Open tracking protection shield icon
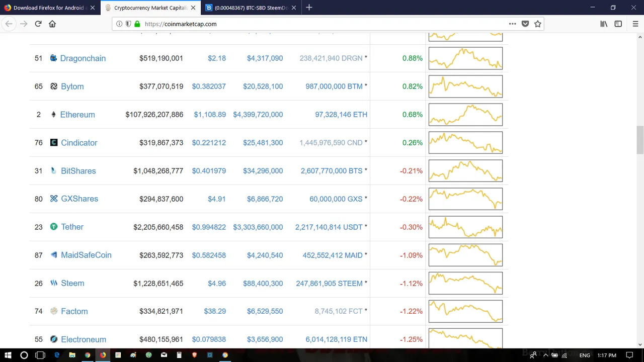The image size is (644, 362). tap(128, 24)
